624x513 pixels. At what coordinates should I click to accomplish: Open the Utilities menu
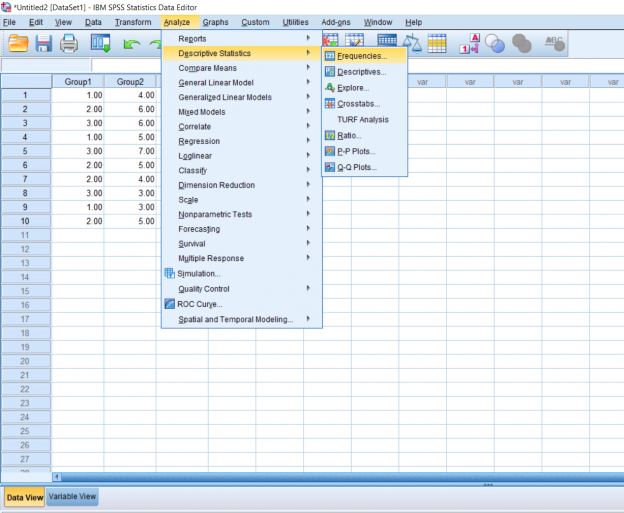(x=295, y=22)
